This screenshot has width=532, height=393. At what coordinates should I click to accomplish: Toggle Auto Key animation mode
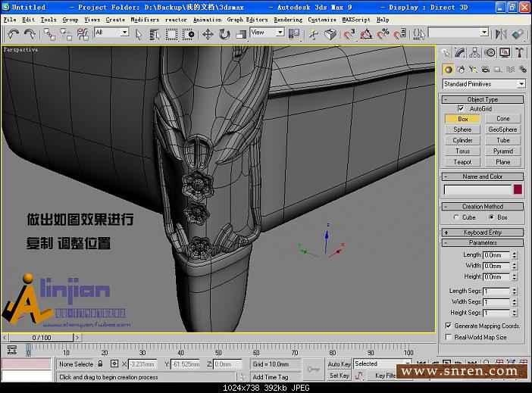click(x=339, y=363)
